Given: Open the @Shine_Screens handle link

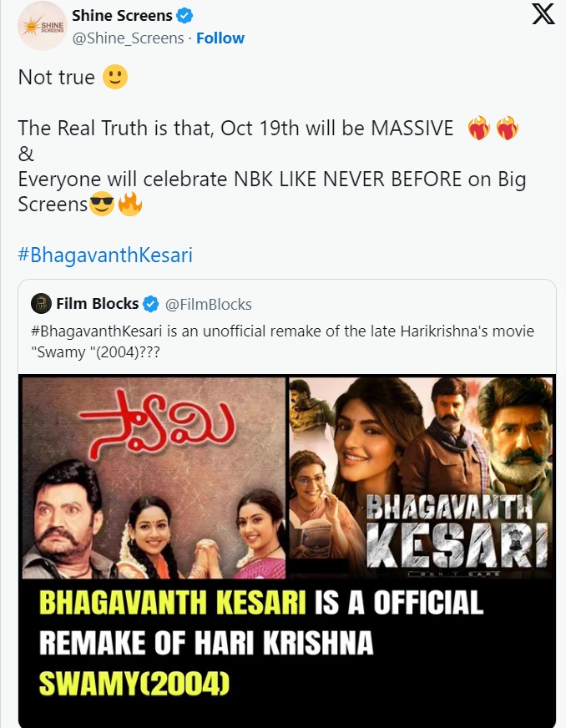Looking at the screenshot, I should click(129, 38).
